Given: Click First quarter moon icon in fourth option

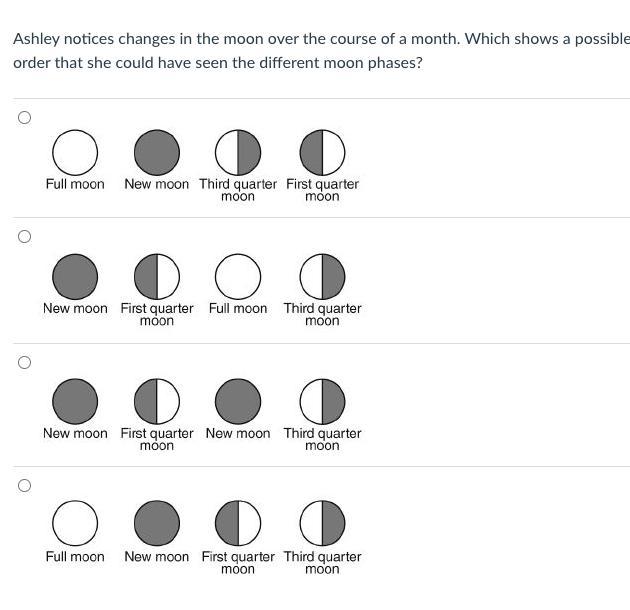Looking at the screenshot, I should click(x=238, y=523).
